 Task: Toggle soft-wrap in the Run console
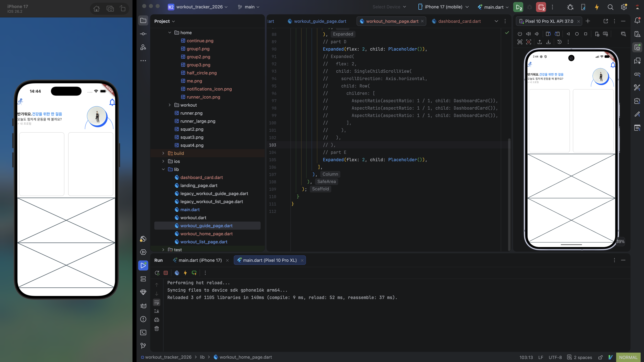157,303
